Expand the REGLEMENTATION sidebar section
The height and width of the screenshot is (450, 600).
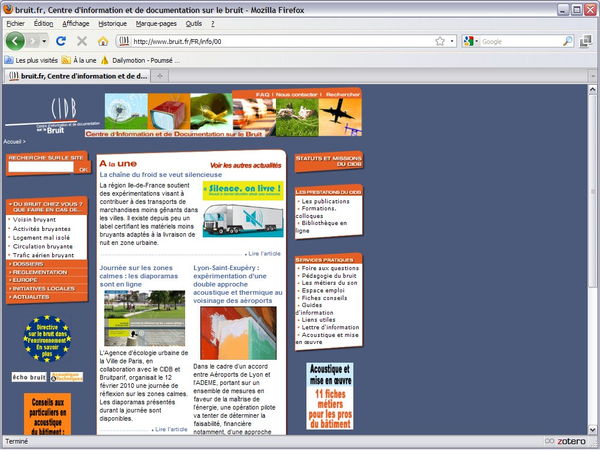click(x=40, y=272)
